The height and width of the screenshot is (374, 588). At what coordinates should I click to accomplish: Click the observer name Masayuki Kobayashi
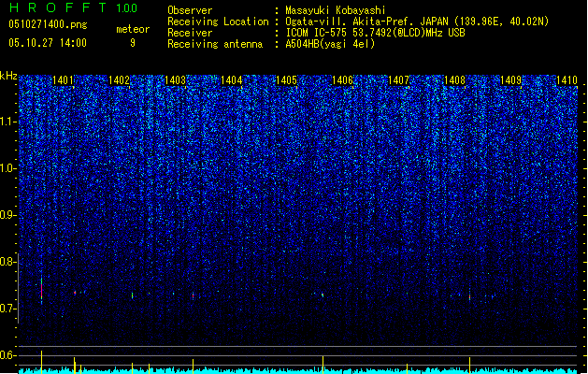(336, 10)
